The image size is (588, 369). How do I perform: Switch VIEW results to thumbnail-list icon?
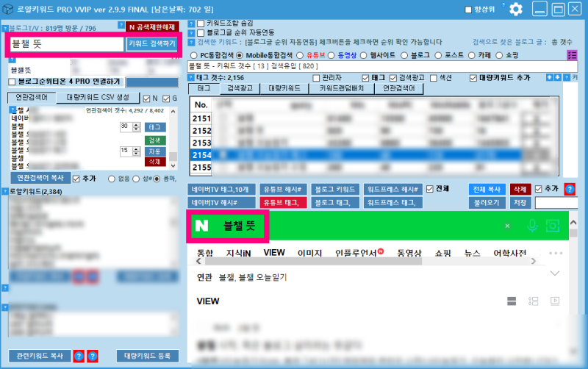pyautogui.click(x=534, y=301)
